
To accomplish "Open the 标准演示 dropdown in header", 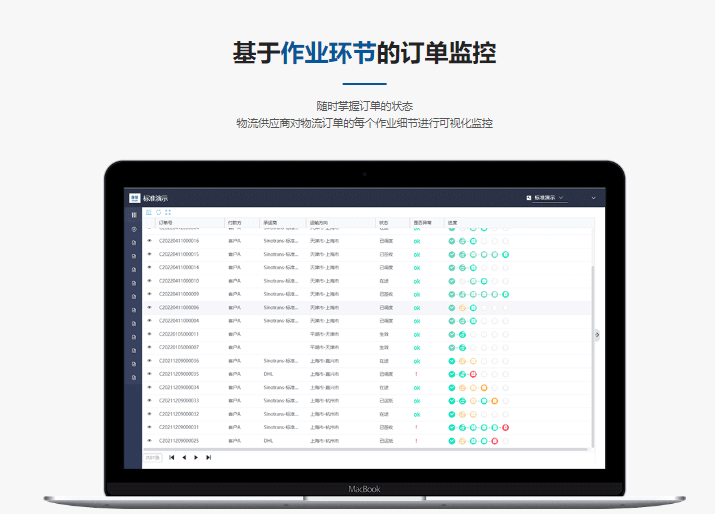I will click(x=547, y=198).
